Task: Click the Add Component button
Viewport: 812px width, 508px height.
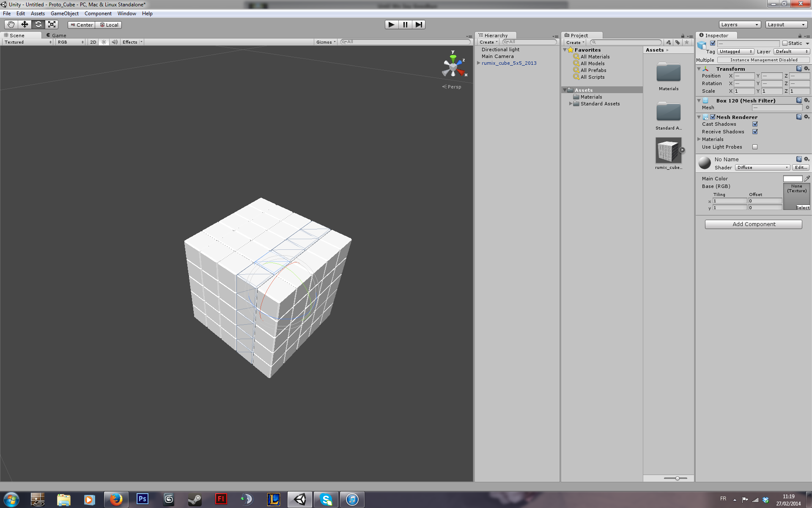Action: coord(754,224)
